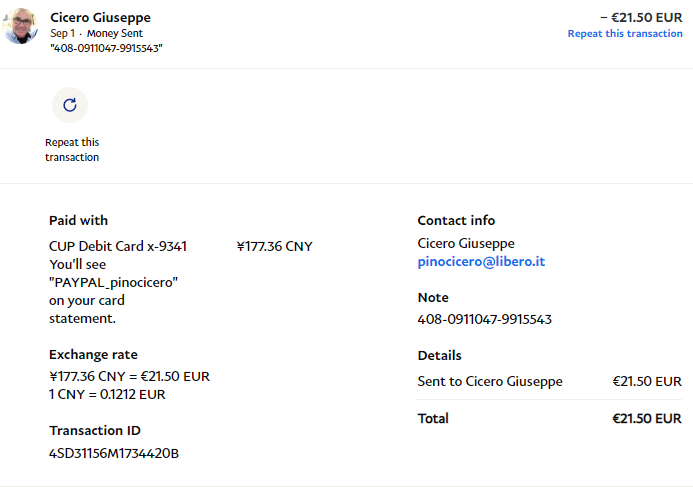Click the note number under the Note heading

click(484, 320)
